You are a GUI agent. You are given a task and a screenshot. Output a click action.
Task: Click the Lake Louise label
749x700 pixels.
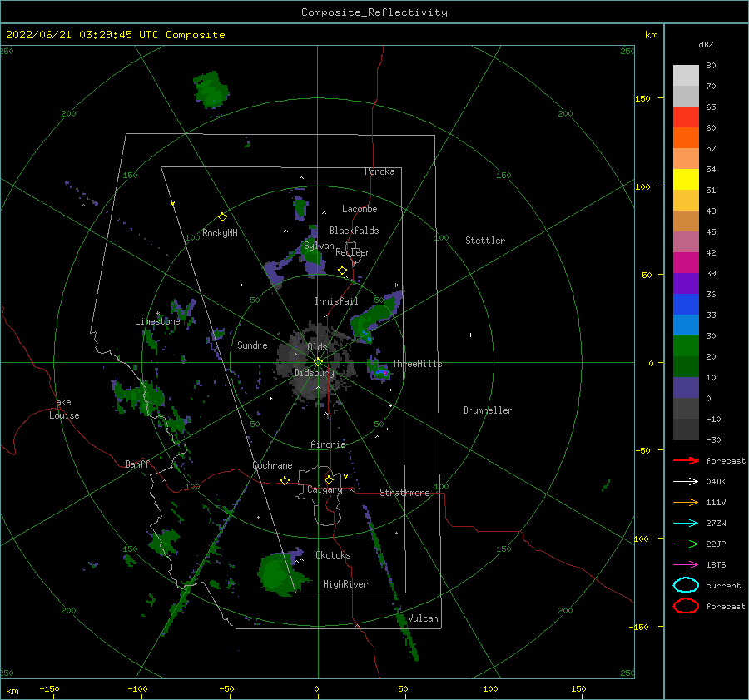(x=64, y=409)
